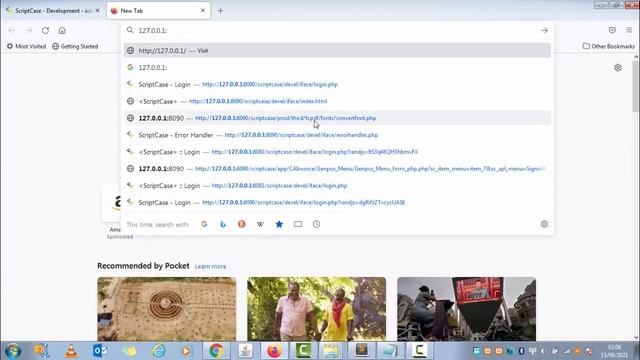This screenshot has height=360, width=640.
Task: Open ScriptCase - Error Handler suggestion
Action: click(x=337, y=135)
